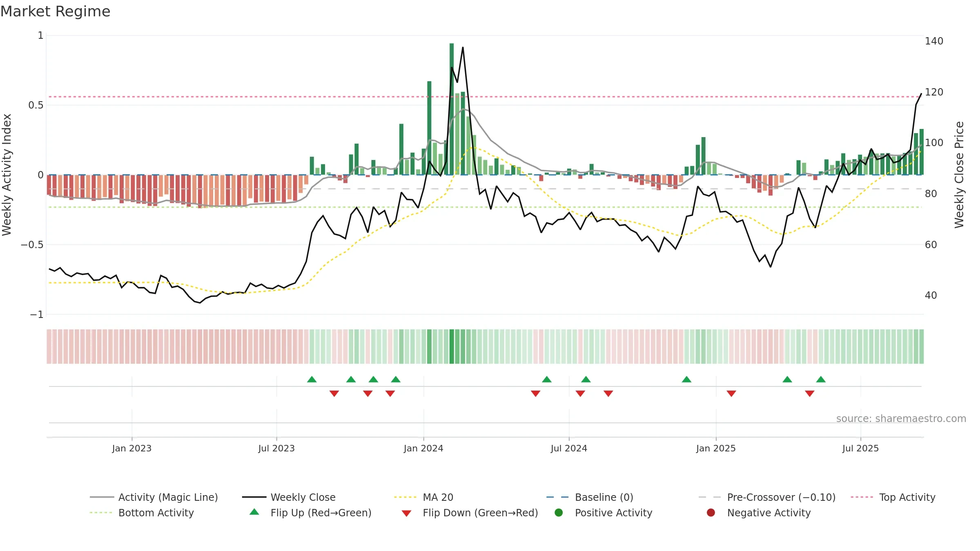Click the flip-down marker just after Jan 2025
980x551 pixels.
click(x=731, y=393)
